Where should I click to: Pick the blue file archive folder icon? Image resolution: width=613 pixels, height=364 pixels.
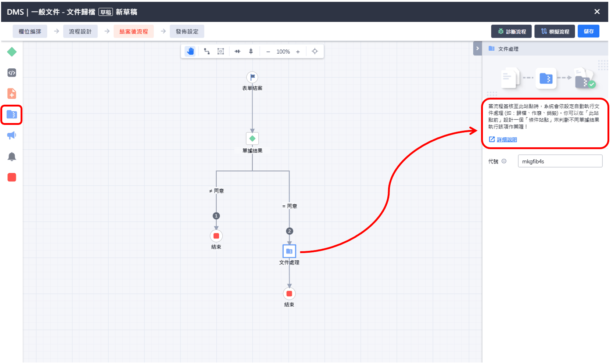click(x=12, y=115)
